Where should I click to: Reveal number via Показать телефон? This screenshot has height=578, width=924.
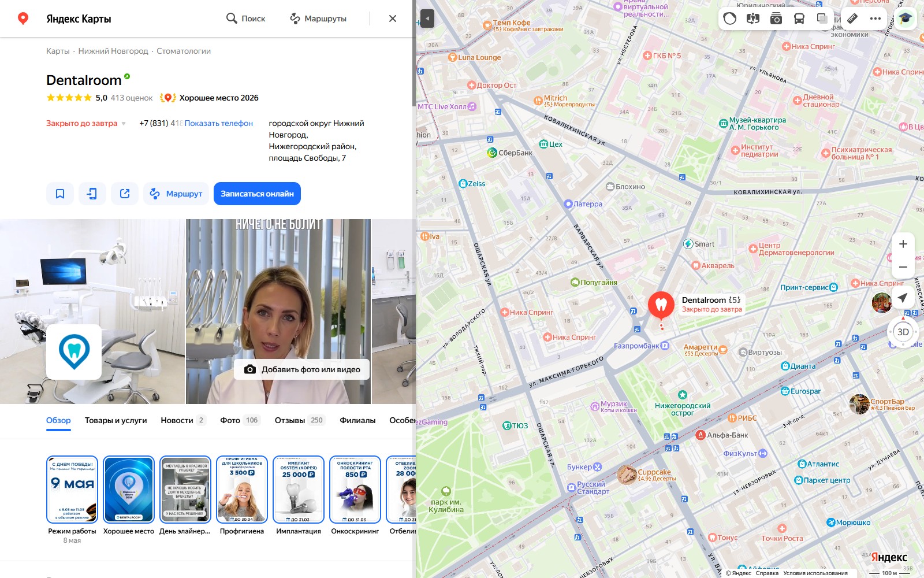coord(219,123)
